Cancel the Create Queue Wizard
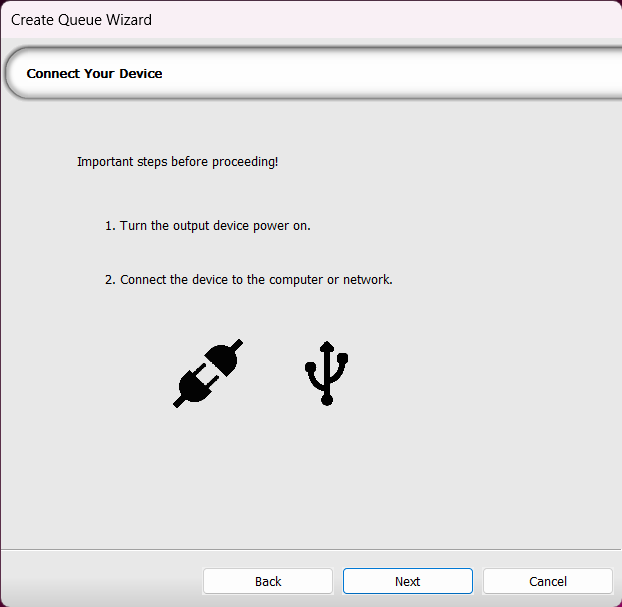This screenshot has width=622, height=607. [547, 581]
